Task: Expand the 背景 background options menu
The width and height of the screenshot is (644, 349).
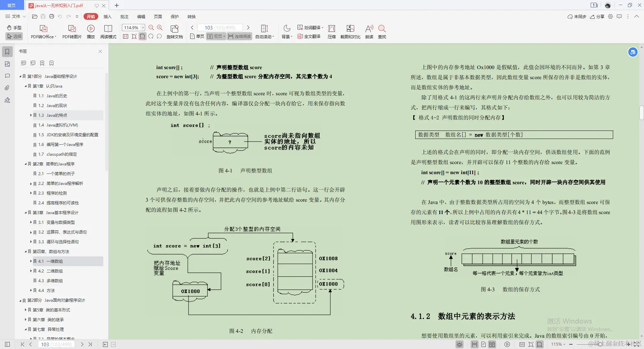Action: 286,32
